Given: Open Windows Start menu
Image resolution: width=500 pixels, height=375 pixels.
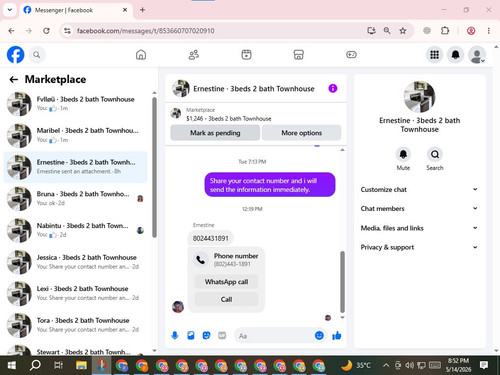Looking at the screenshot, I should (x=12, y=365).
